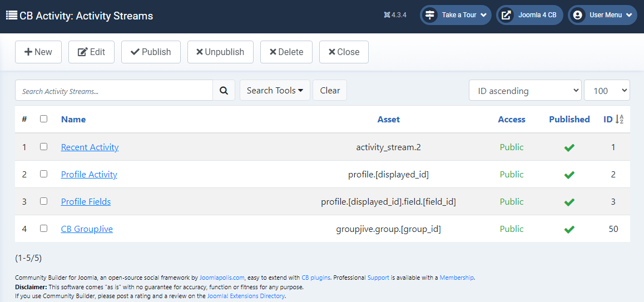Screen dimensions: 644x302
Task: Open the Recent Activity stream link
Action: tap(90, 147)
